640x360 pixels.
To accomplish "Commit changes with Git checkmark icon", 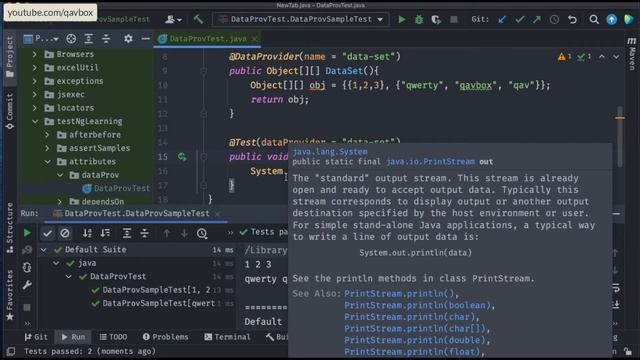I will click(x=519, y=19).
